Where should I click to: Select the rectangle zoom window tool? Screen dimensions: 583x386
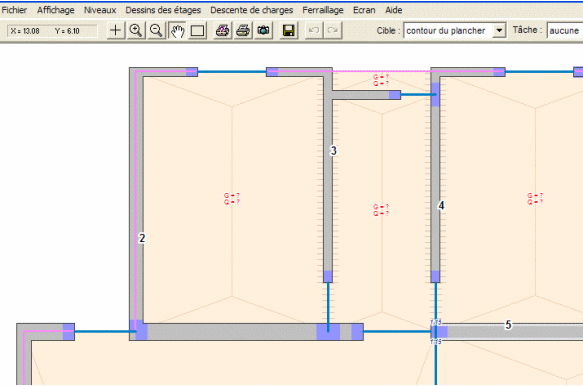tap(197, 30)
